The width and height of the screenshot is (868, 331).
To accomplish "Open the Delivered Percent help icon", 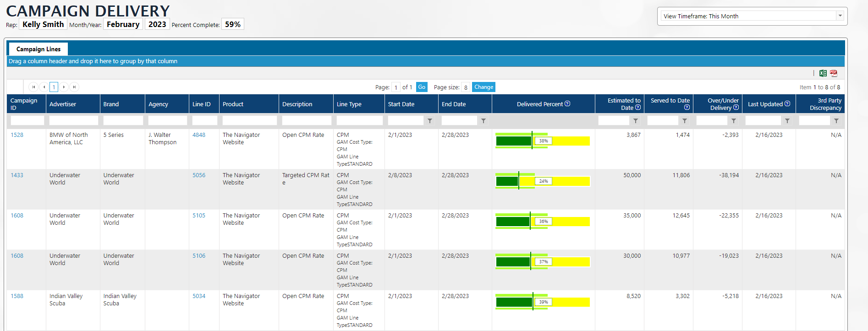I will coord(567,104).
